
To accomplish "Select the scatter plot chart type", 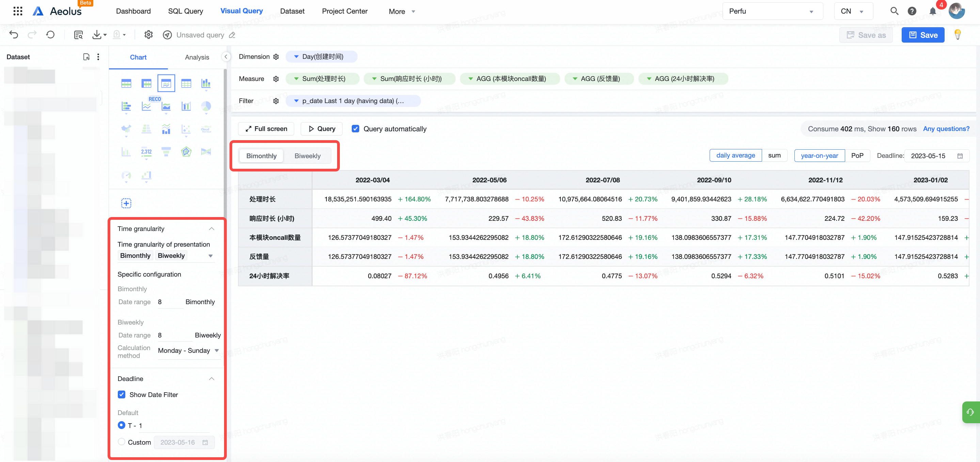I will pos(186,129).
